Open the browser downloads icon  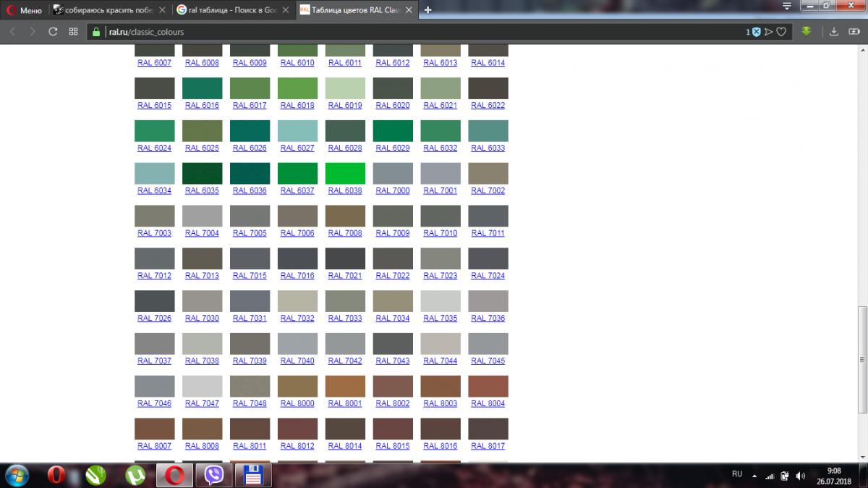pos(833,32)
